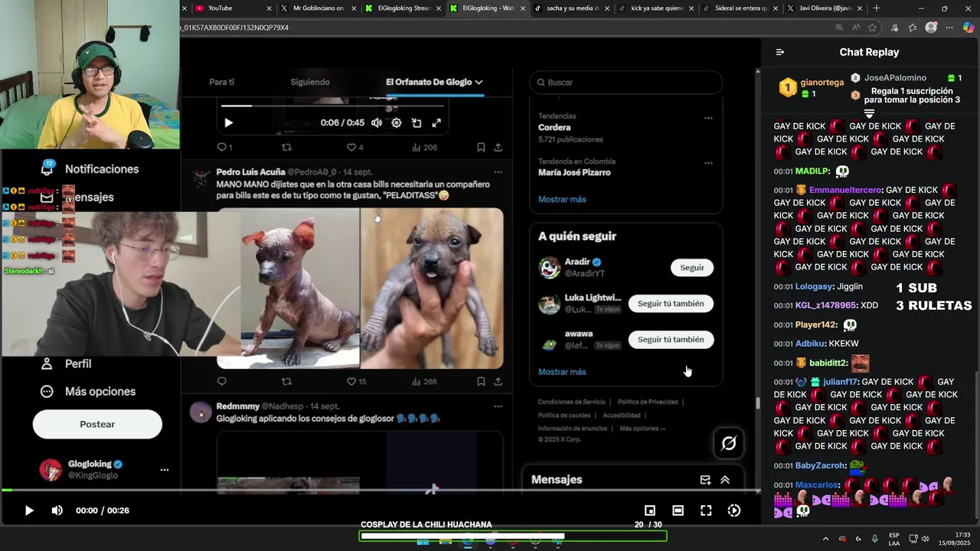Bookmark Pedro Luis Acuña's tweet
The height and width of the screenshot is (551, 980).
481,381
